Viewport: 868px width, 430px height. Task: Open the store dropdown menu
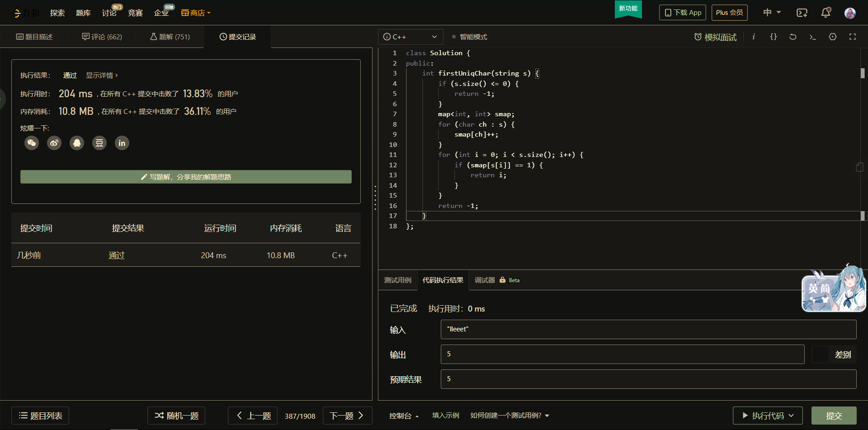[196, 13]
